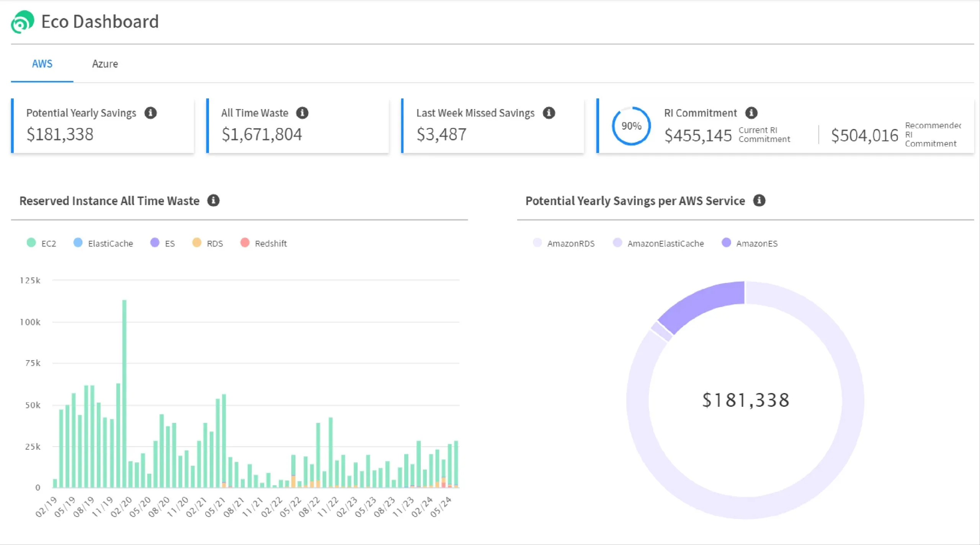Image resolution: width=980 pixels, height=545 pixels.
Task: Click the $504,016 recommended RI commitment
Action: 864,135
